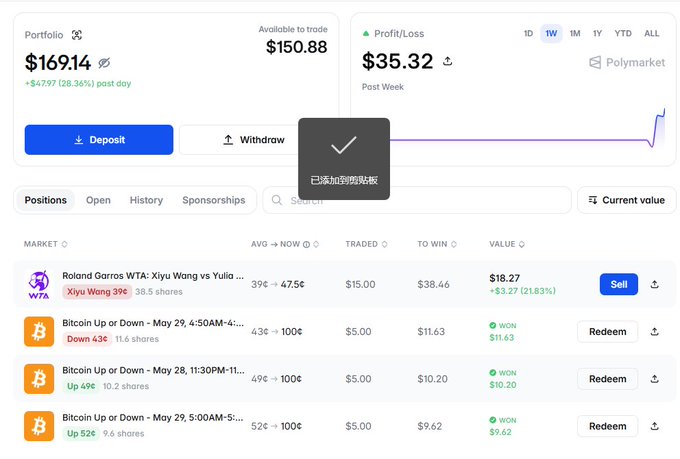Click the $18.27 position value

(504, 278)
